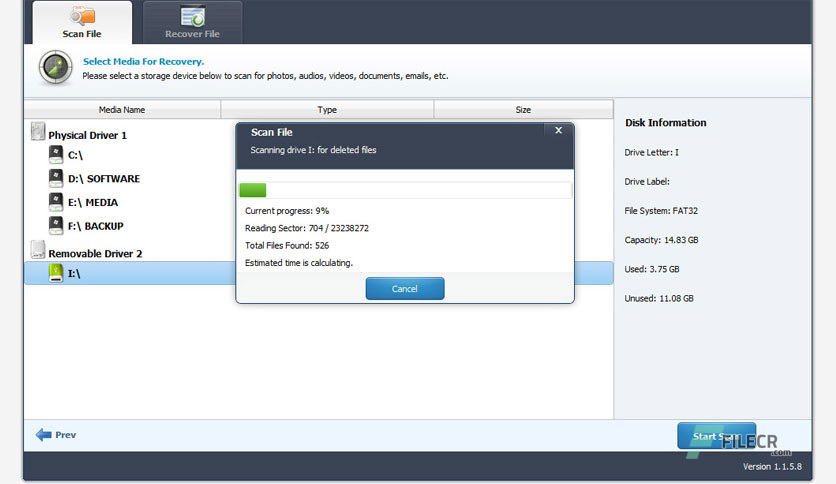Click the F:\ BACKUP drive icon
Image resolution: width=836 pixels, height=484 pixels.
(x=56, y=225)
